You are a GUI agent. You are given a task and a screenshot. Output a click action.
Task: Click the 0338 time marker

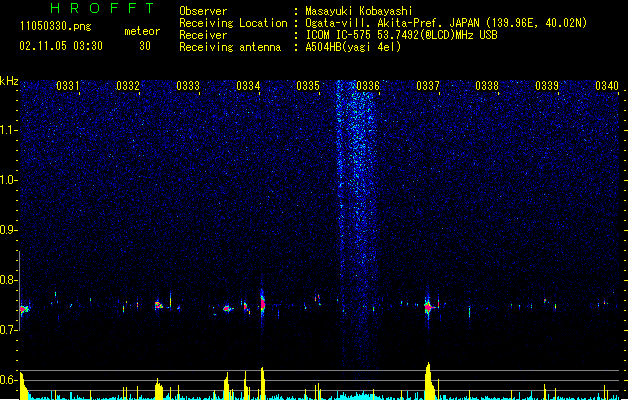(487, 86)
